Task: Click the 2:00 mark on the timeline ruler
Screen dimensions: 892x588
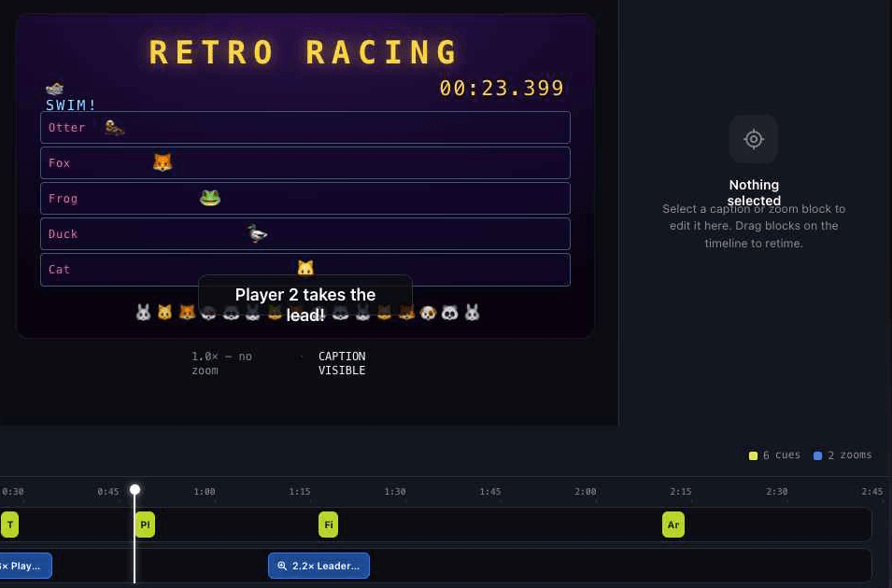Action: 585,491
